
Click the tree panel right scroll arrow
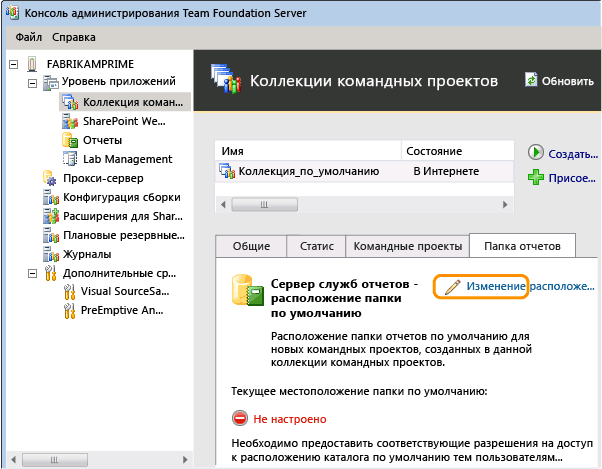pos(185,459)
